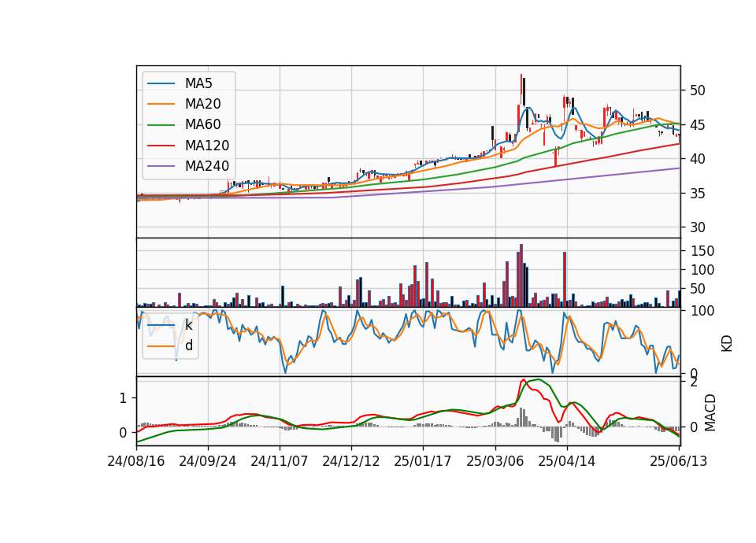The width and height of the screenshot is (756, 543).
Task: Click the purple MA240 legend line sample
Action: click(x=161, y=166)
